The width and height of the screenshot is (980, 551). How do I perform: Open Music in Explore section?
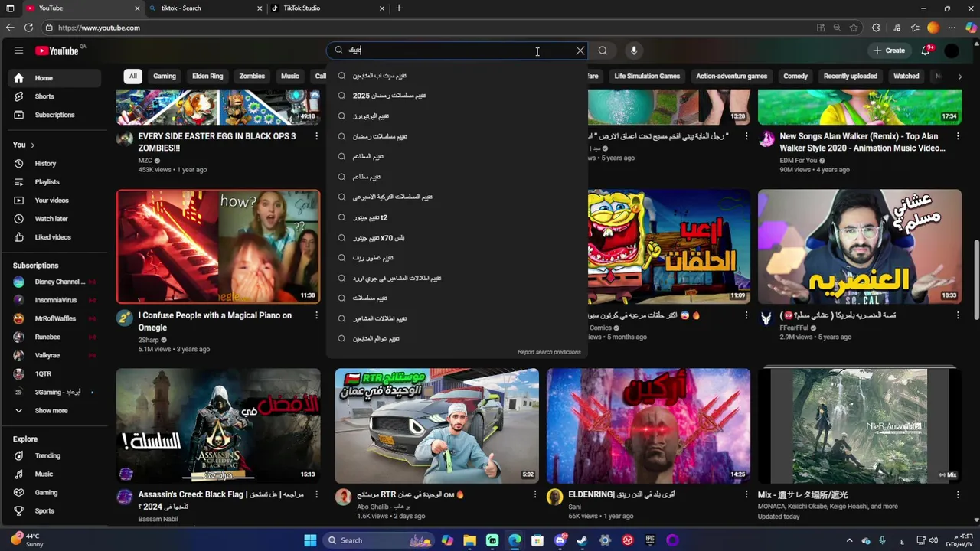(x=54, y=474)
